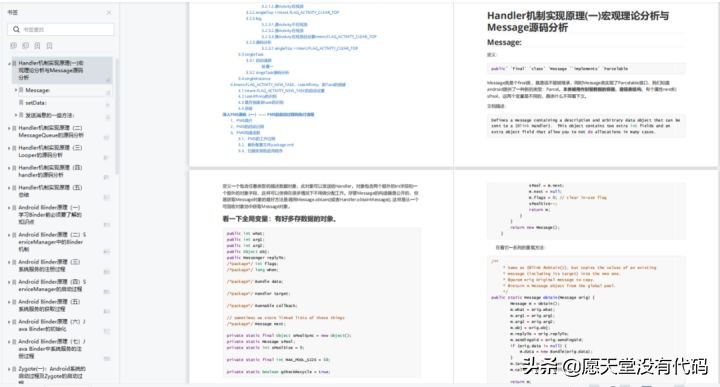Expand the 发送消息的一些方法 bookmark arrow
The height and width of the screenshot is (387, 720).
pyautogui.click(x=16, y=115)
